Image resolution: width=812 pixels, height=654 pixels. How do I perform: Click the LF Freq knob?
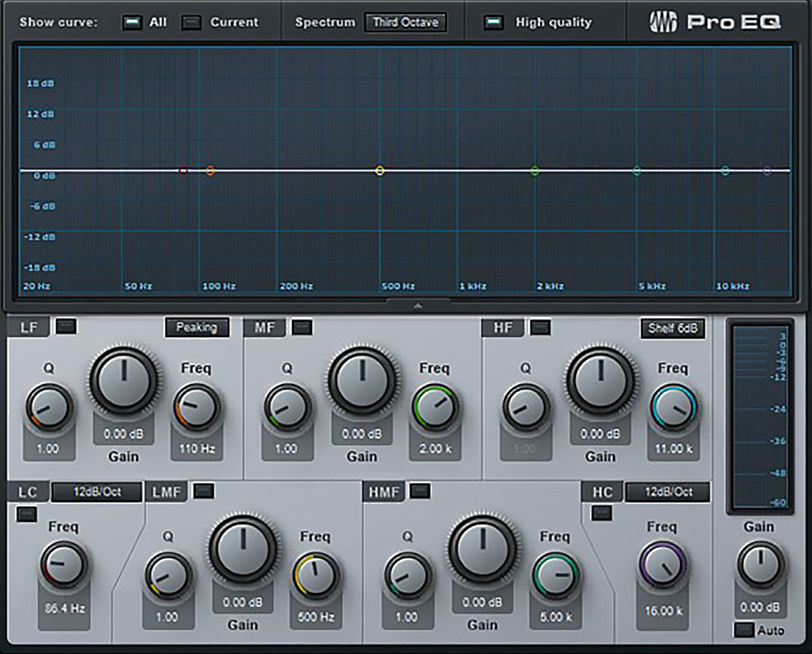pos(196,407)
